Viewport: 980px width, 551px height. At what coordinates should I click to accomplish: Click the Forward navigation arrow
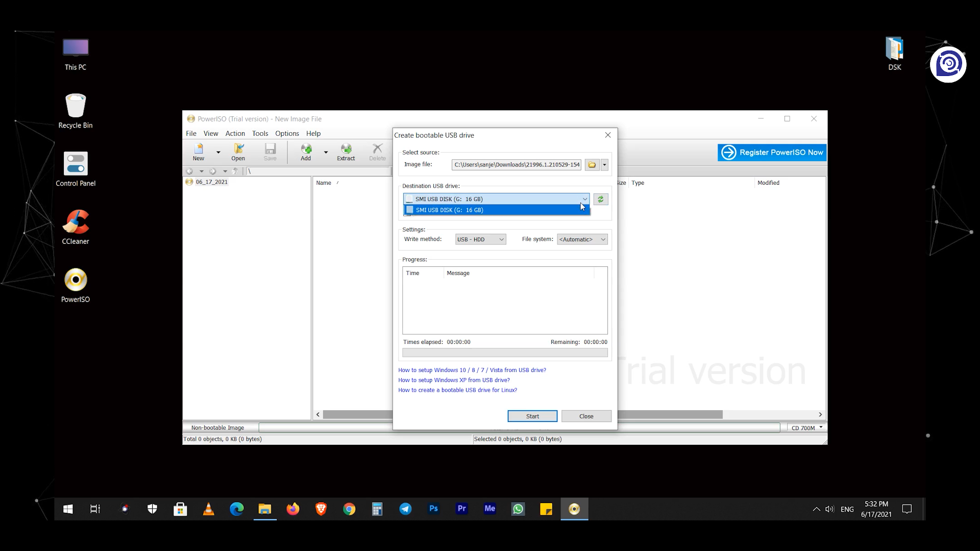(x=213, y=171)
